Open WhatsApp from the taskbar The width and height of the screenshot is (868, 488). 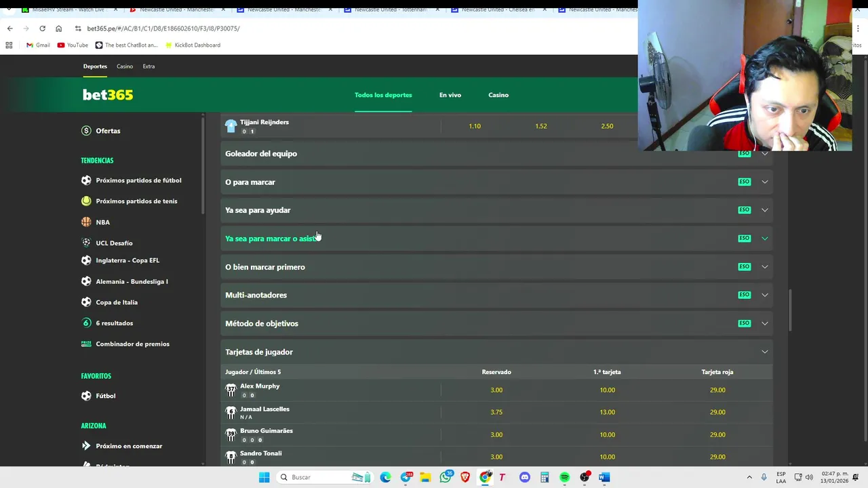[446, 477]
